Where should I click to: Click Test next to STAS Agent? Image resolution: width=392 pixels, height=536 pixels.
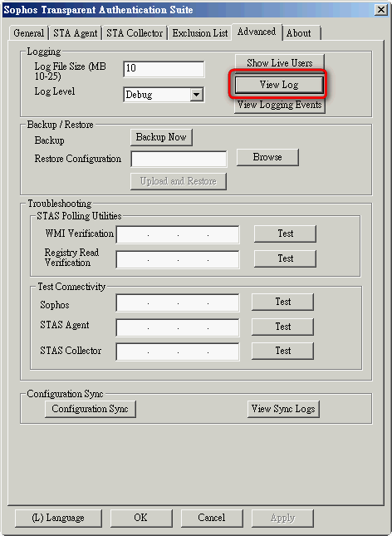(x=282, y=327)
